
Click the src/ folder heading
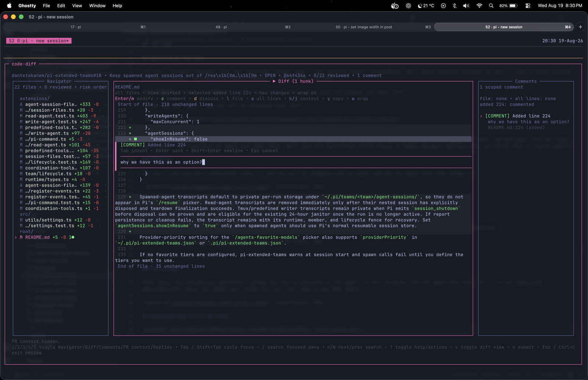click(x=25, y=214)
